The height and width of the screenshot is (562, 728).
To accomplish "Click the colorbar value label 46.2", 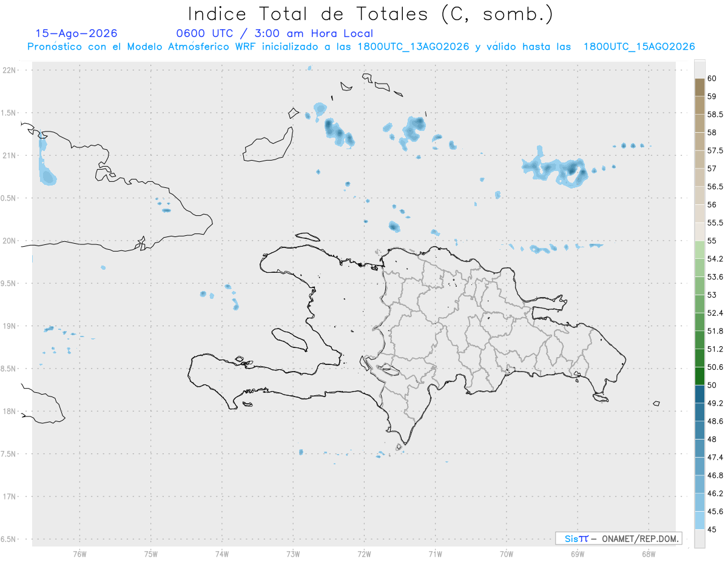I will click(x=715, y=493).
